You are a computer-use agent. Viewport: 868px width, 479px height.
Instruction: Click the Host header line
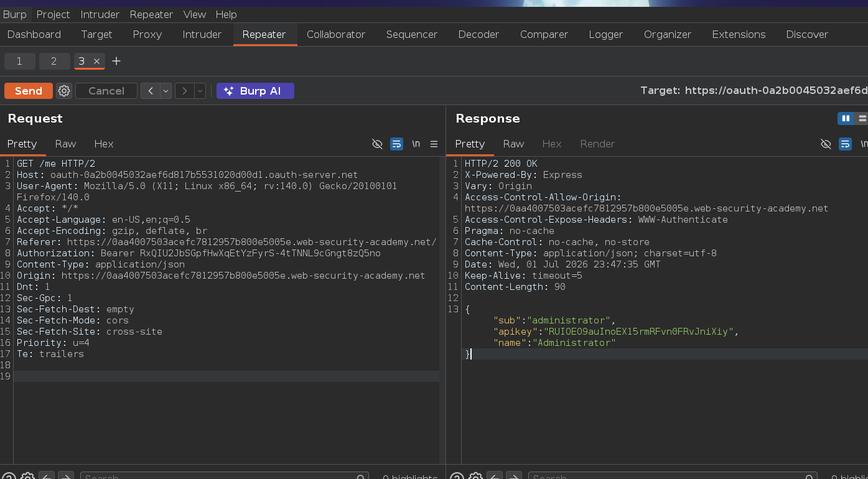[x=187, y=175]
